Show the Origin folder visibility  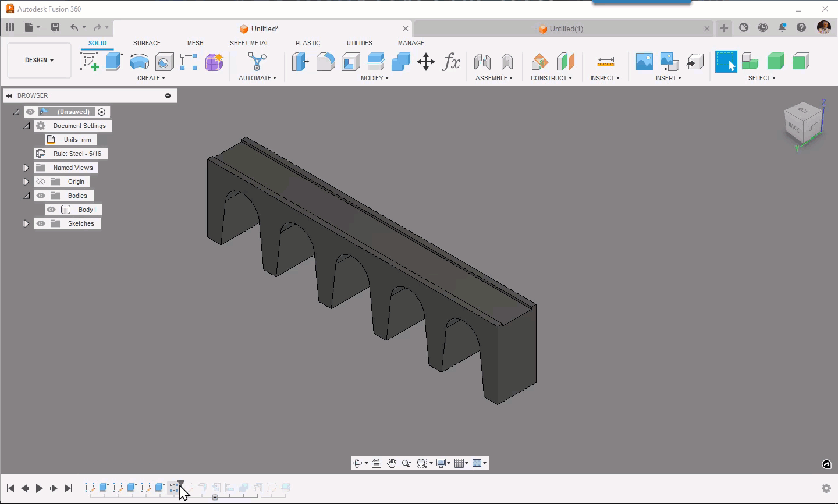tap(40, 181)
